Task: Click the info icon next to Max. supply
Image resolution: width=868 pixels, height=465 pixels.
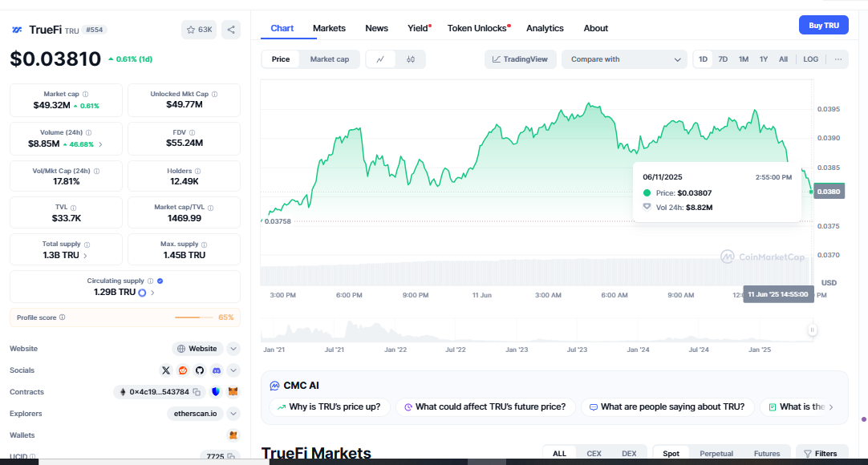Action: tap(205, 245)
